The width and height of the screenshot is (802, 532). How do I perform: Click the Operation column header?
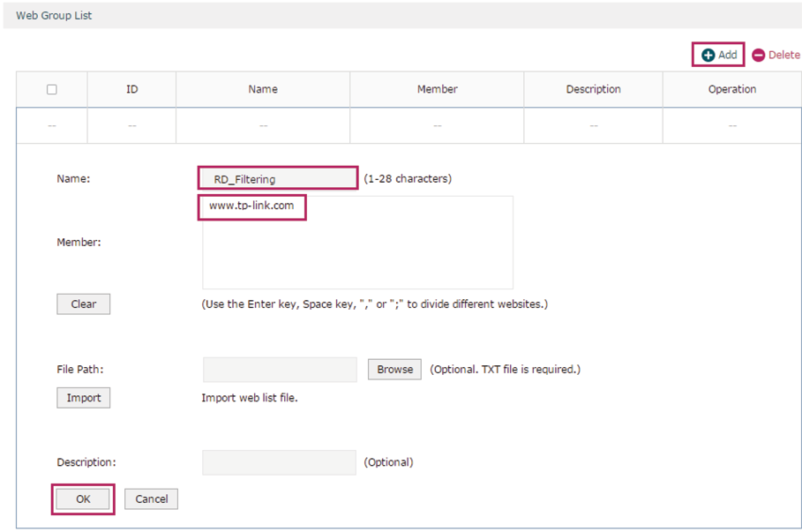(732, 89)
